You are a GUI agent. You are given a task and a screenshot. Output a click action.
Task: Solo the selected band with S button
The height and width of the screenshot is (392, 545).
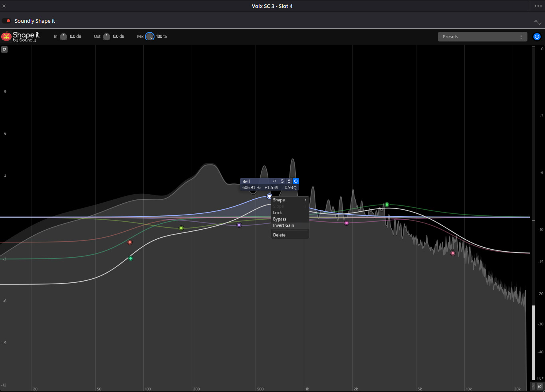coord(282,181)
